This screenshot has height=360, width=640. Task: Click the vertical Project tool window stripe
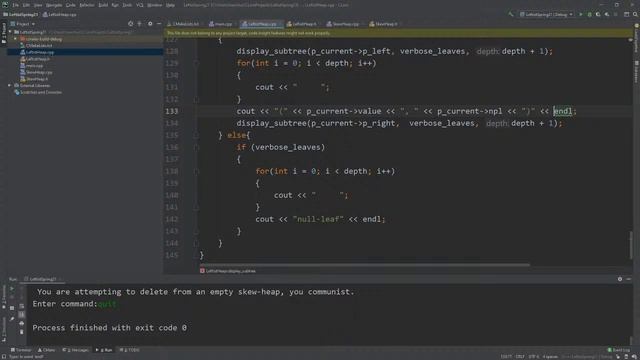(x=4, y=32)
